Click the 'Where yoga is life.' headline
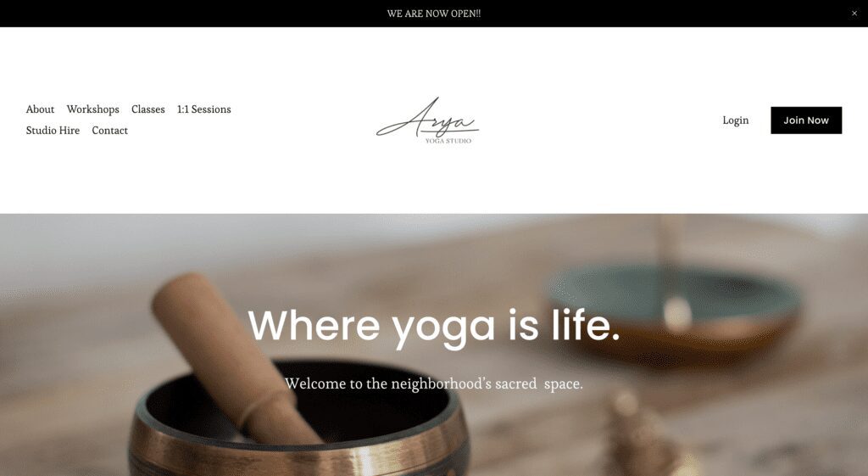 pyautogui.click(x=434, y=327)
